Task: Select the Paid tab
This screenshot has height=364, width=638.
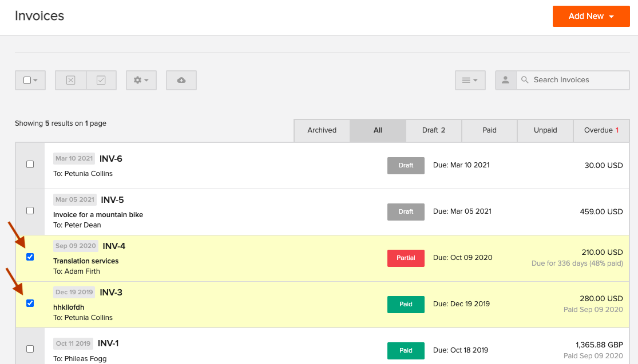Action: pyautogui.click(x=489, y=130)
